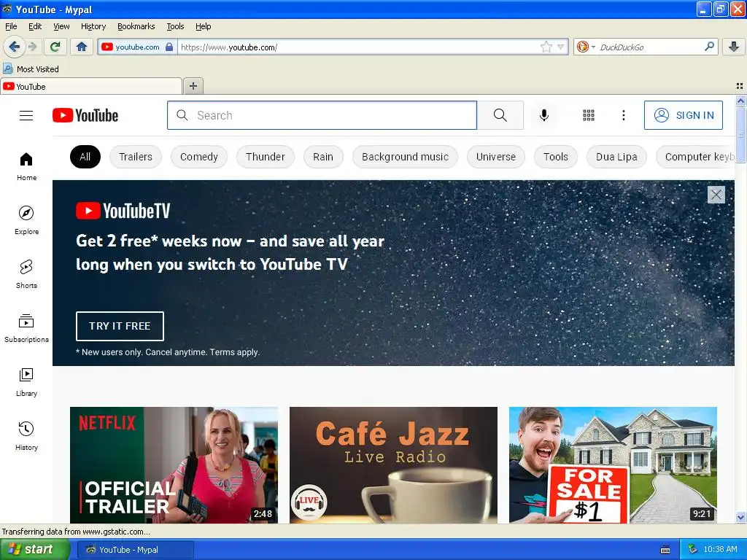Select the Universe filter chip
This screenshot has height=560, width=747.
point(495,157)
